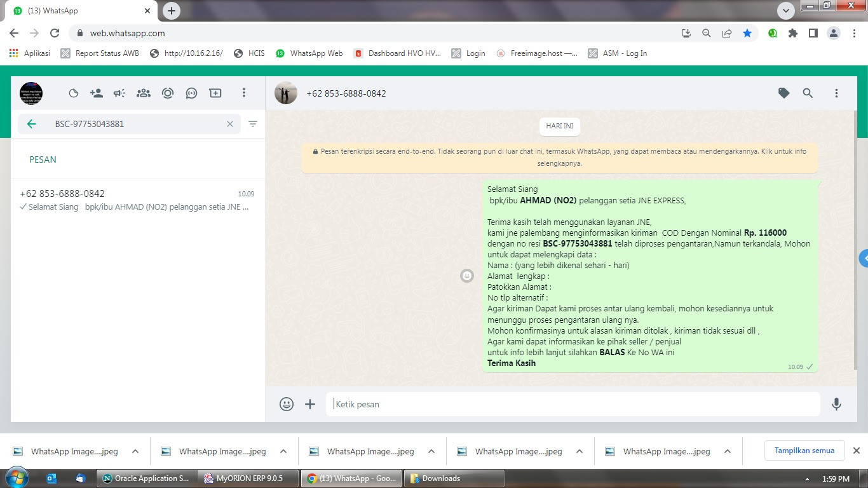Click the sticker-shaped icon in sidebar header
The image size is (868, 488).
pyautogui.click(x=74, y=93)
